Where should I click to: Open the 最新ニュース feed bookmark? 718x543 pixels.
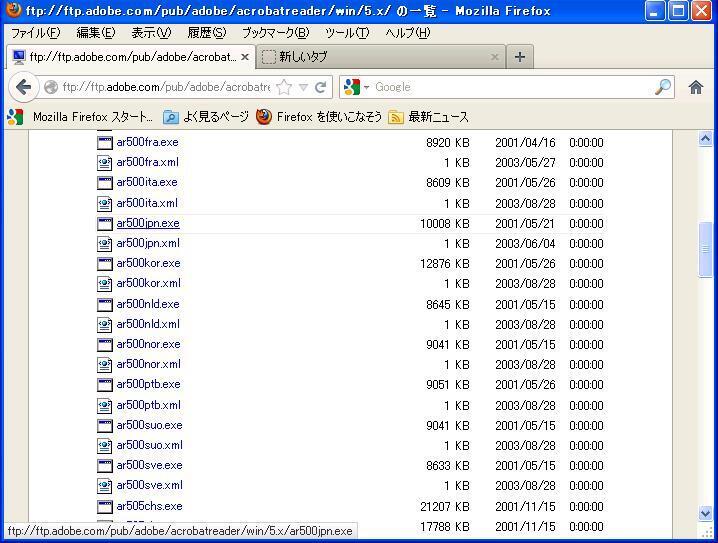(x=428, y=117)
